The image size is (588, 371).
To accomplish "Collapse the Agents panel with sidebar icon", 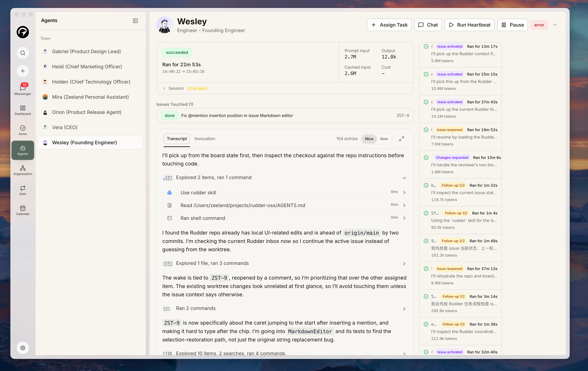I will tap(135, 21).
